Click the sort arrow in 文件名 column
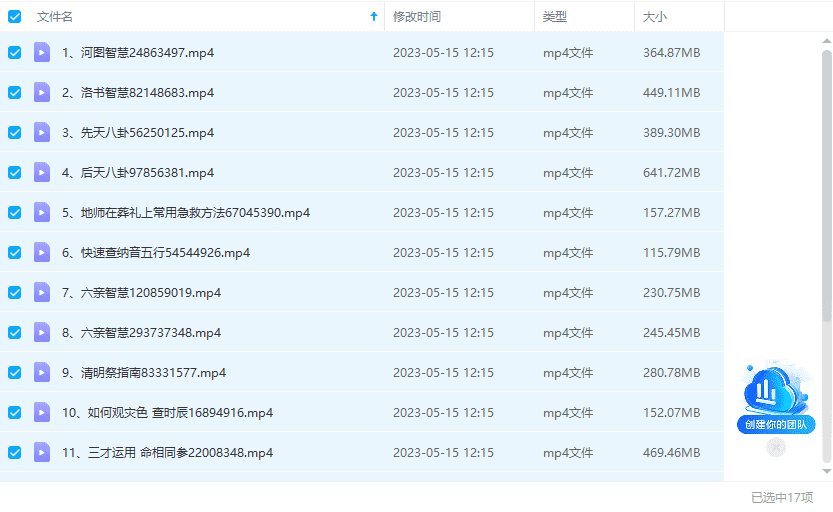Viewport: 833px width, 512px height. tap(374, 17)
